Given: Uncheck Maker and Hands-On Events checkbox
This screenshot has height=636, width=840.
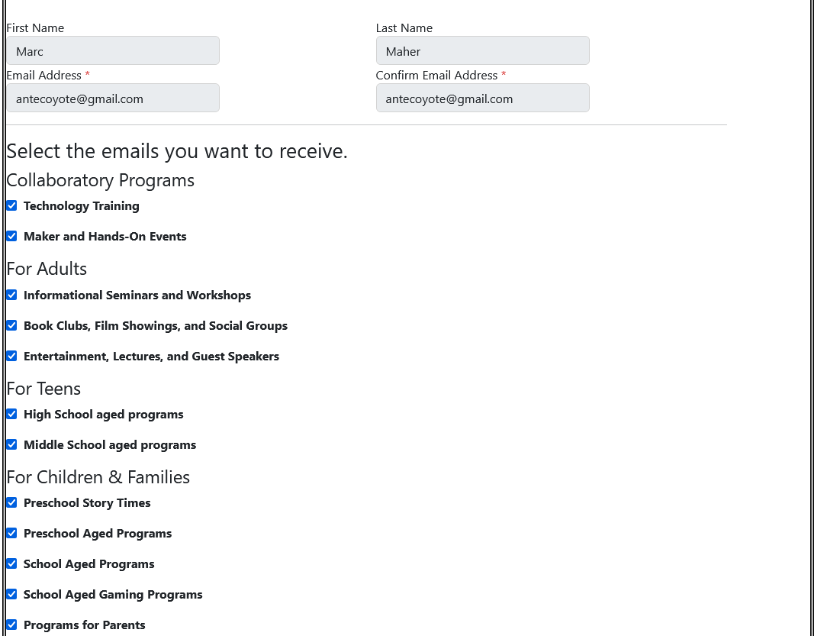Looking at the screenshot, I should 11,236.
